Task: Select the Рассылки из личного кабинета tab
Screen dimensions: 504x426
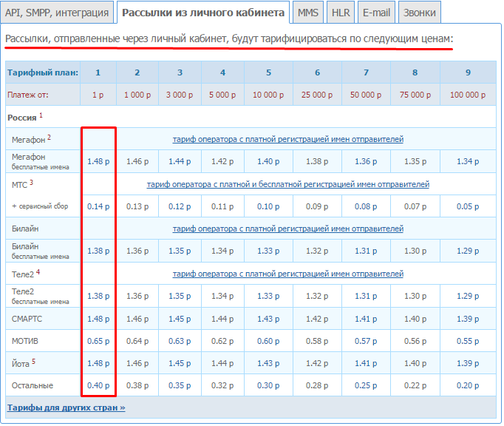Action: tap(203, 13)
